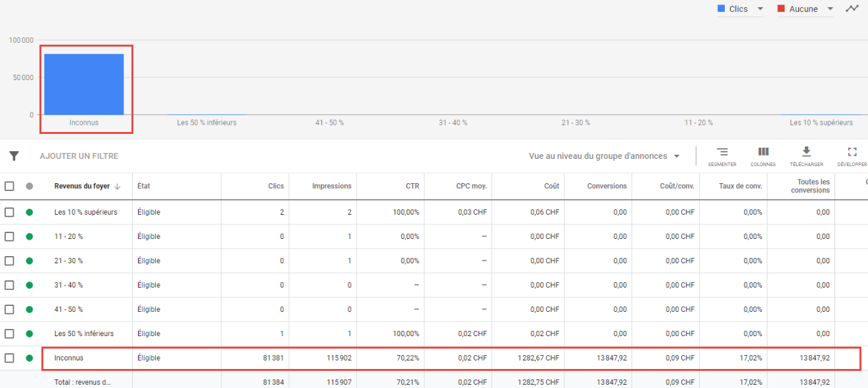Screen dimensions: 868x388
Task: Click green status dot for Les 50 % inférieurs
Action: [x=29, y=334]
